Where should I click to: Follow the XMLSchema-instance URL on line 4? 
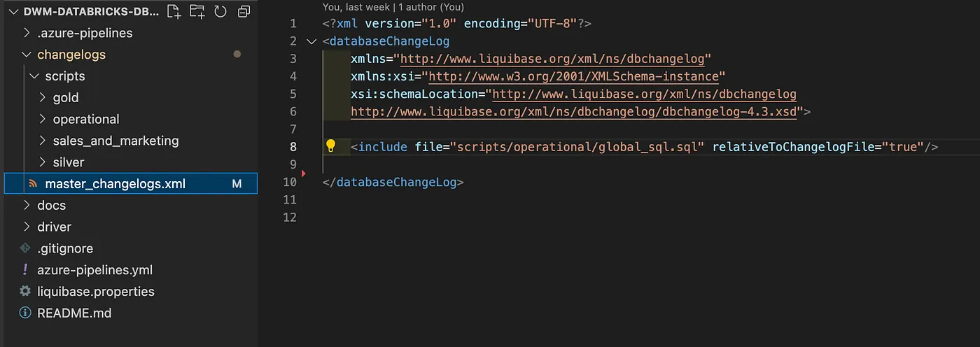tap(573, 76)
